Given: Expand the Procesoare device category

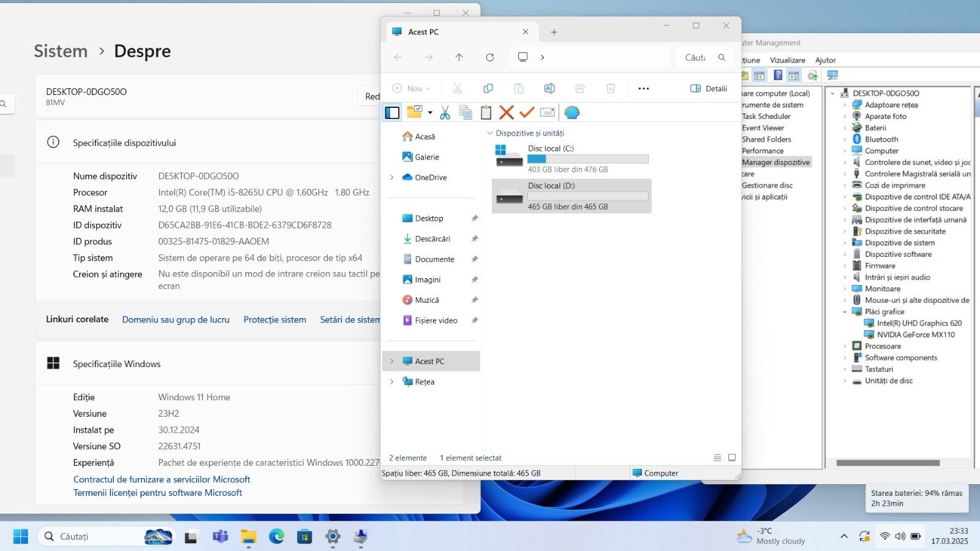Looking at the screenshot, I should 845,346.
